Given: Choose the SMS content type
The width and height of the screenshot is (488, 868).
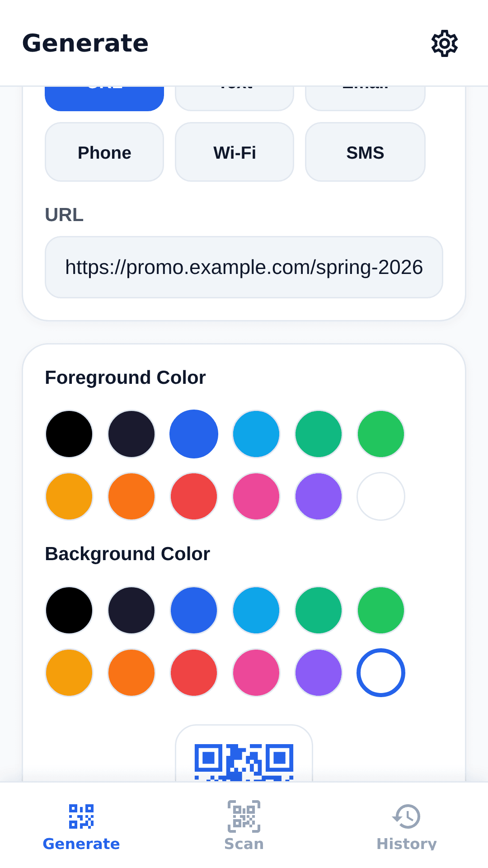Looking at the screenshot, I should (365, 152).
